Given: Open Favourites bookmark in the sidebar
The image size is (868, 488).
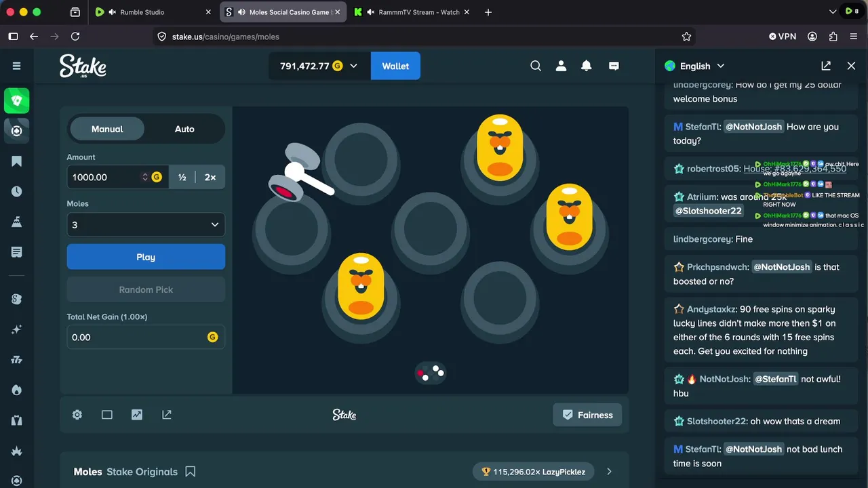Looking at the screenshot, I should 17,161.
